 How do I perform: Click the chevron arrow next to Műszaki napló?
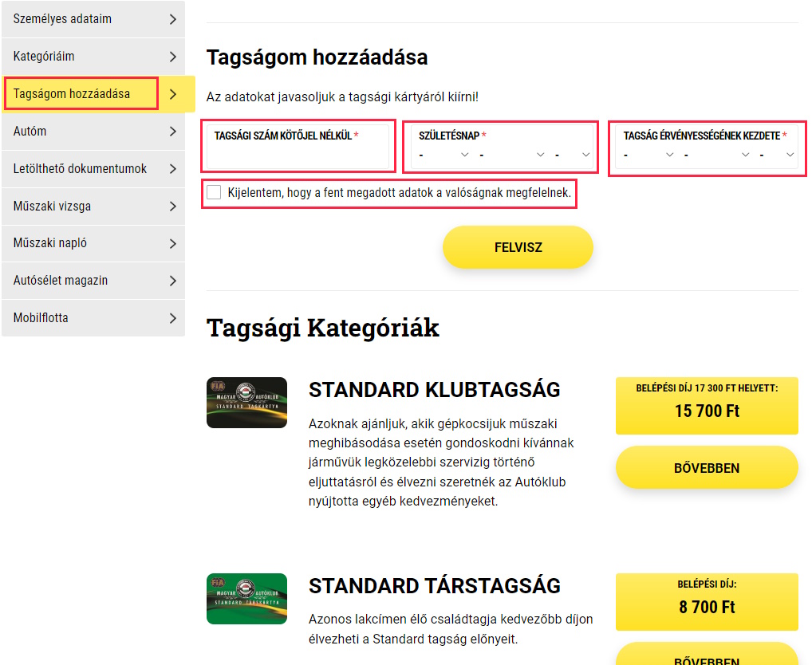tap(173, 243)
